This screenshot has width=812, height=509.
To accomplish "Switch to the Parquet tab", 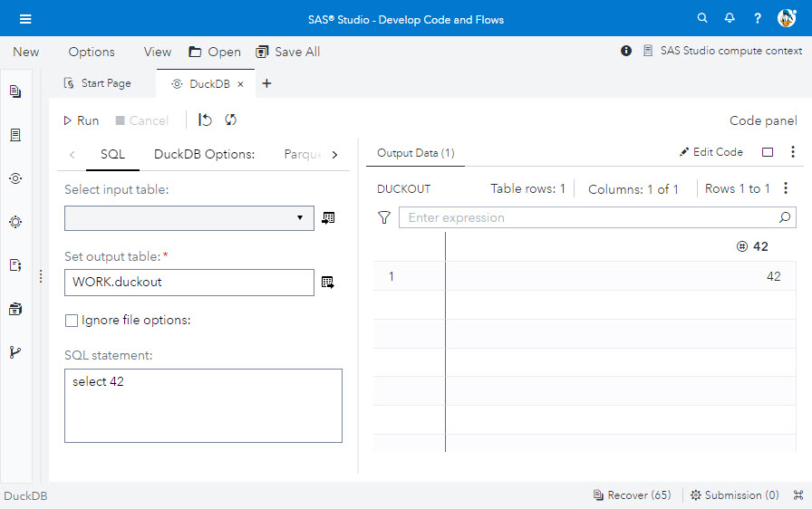I will tap(303, 154).
